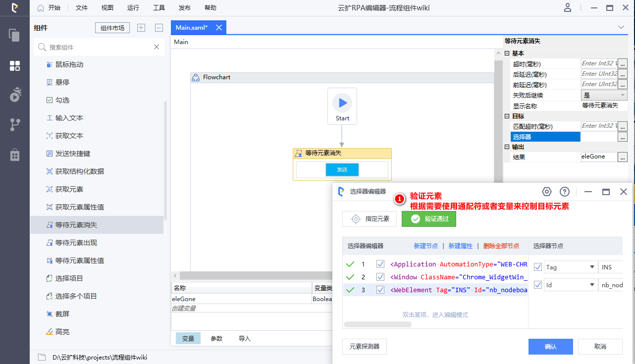Open the 发布 menu

point(184,8)
